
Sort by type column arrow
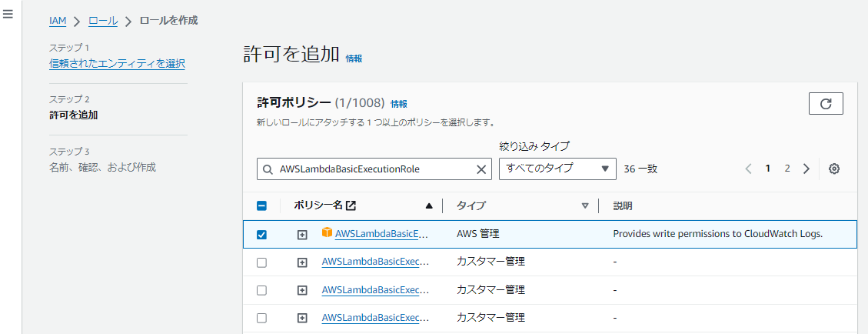point(585,206)
